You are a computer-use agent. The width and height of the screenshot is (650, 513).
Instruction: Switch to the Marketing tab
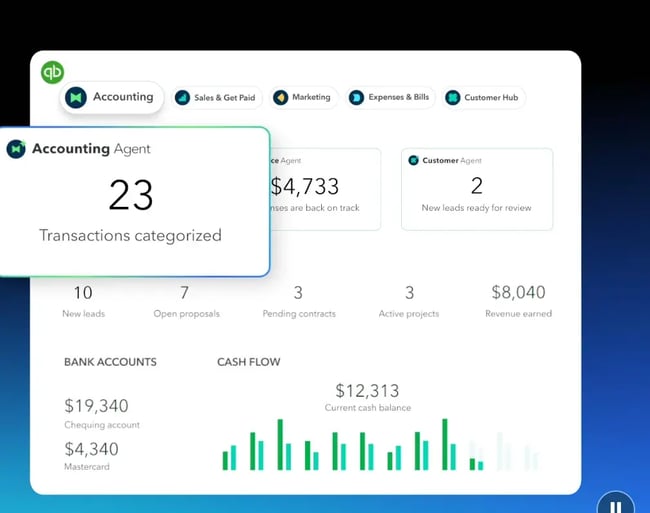click(x=303, y=97)
